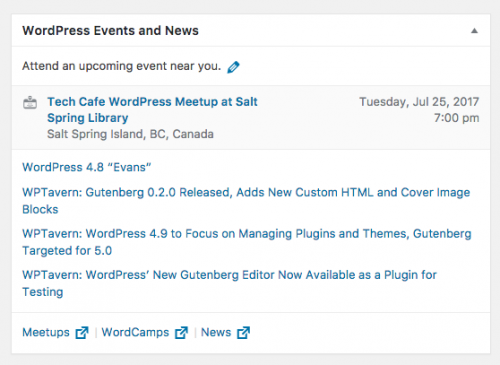Click the location Salt Spring Island, BC, Canada
The image size is (500, 365).
point(130,134)
